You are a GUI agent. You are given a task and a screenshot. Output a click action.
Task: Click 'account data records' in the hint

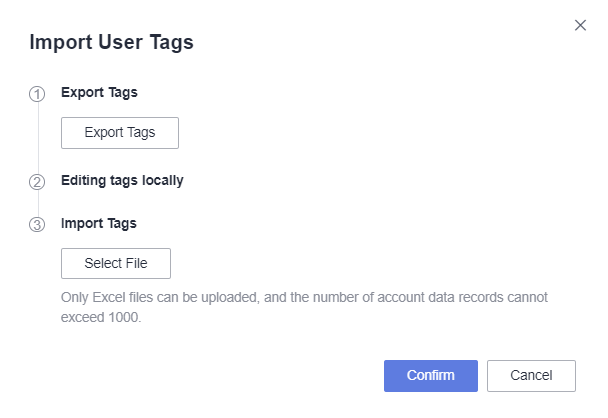(x=440, y=297)
